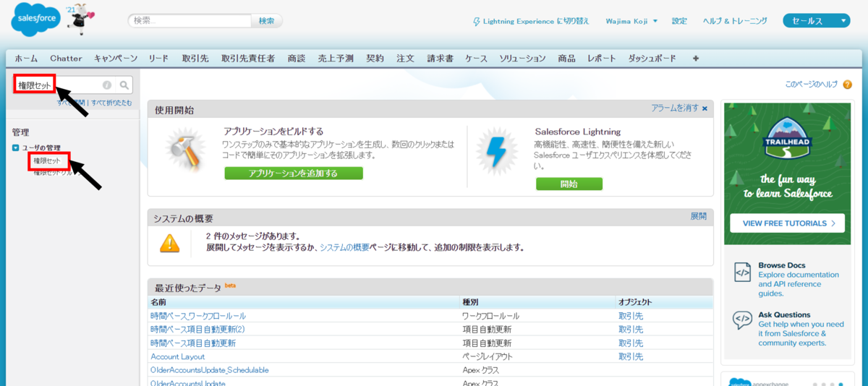The width and height of the screenshot is (868, 386).
Task: Collapse the ユーザの管理 tree node
Action: click(16, 148)
